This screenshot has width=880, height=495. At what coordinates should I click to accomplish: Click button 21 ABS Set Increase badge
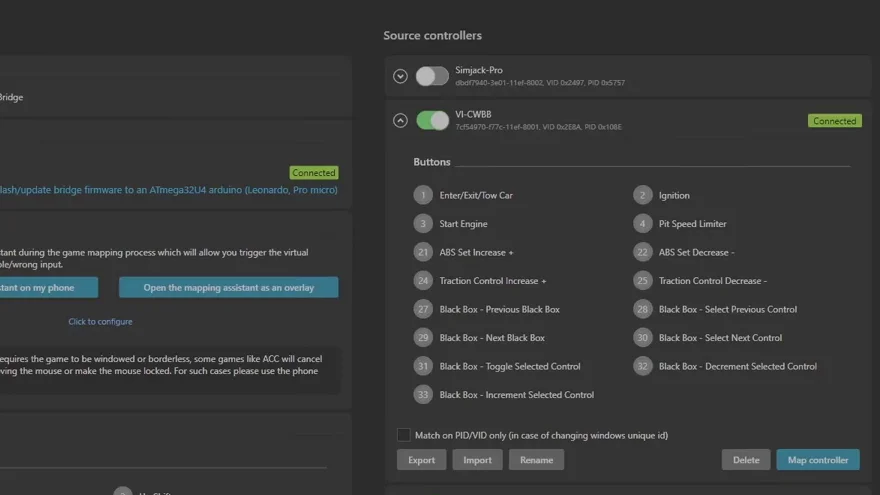(x=423, y=252)
